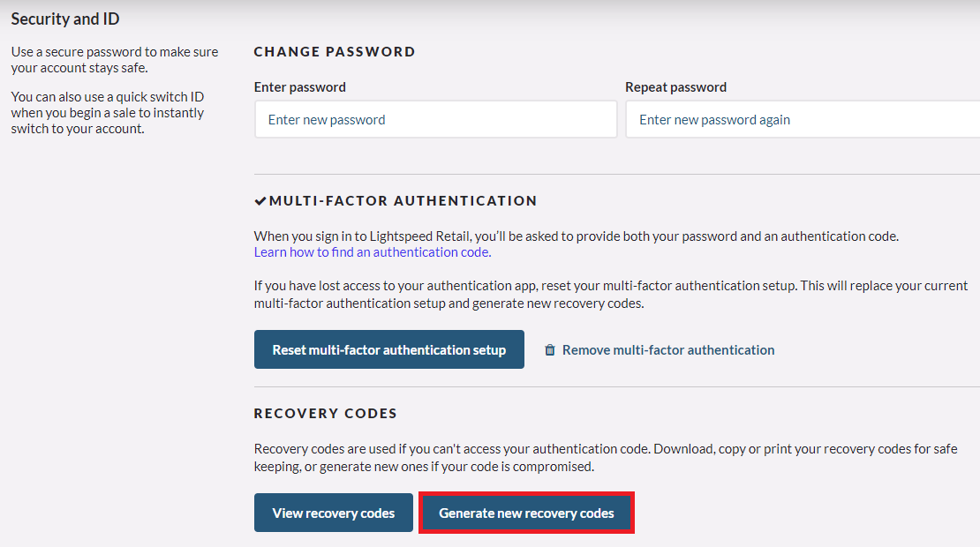
Task: Focus the Enter new password field
Action: click(435, 119)
